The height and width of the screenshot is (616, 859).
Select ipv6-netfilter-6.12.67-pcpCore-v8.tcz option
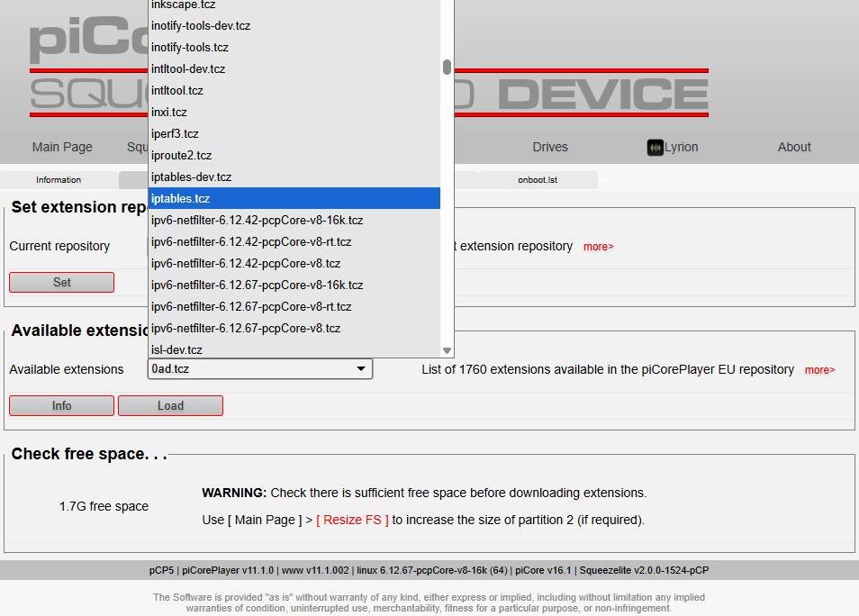(294, 329)
